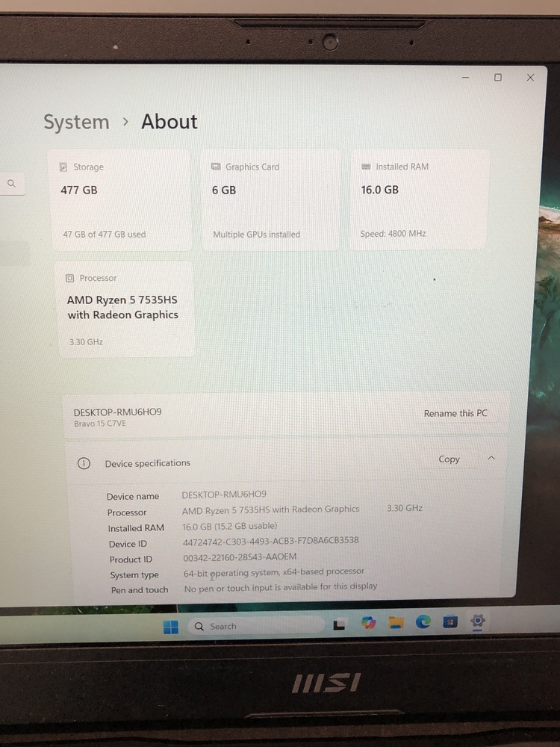This screenshot has height=747, width=560.
Task: Open Microsoft Store from the taskbar
Action: pyautogui.click(x=450, y=622)
